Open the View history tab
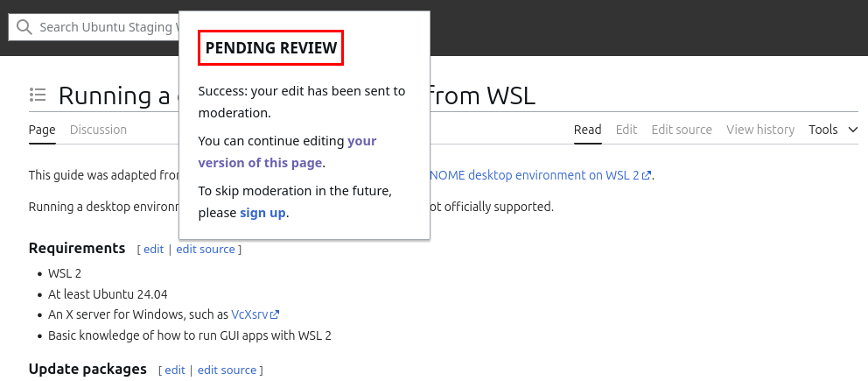 (x=760, y=130)
